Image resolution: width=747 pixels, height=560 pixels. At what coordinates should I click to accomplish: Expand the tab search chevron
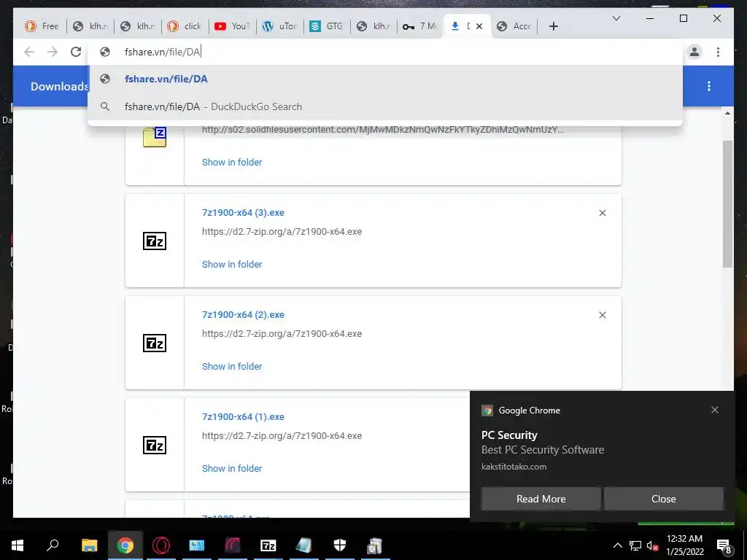616,18
